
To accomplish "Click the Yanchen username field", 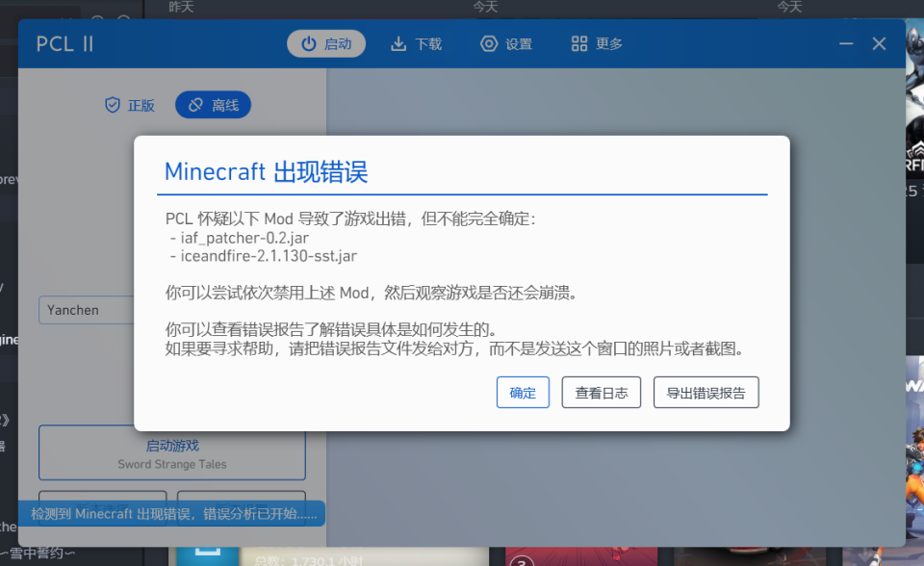I will tap(87, 310).
